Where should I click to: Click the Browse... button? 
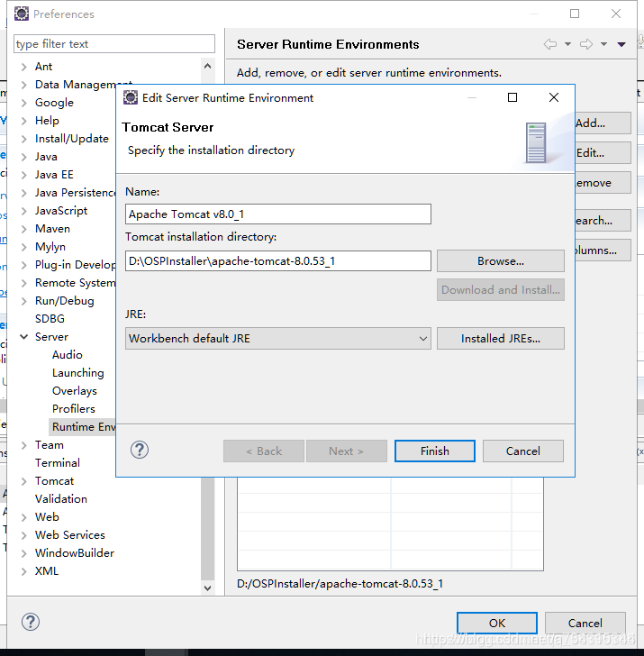pos(501,261)
